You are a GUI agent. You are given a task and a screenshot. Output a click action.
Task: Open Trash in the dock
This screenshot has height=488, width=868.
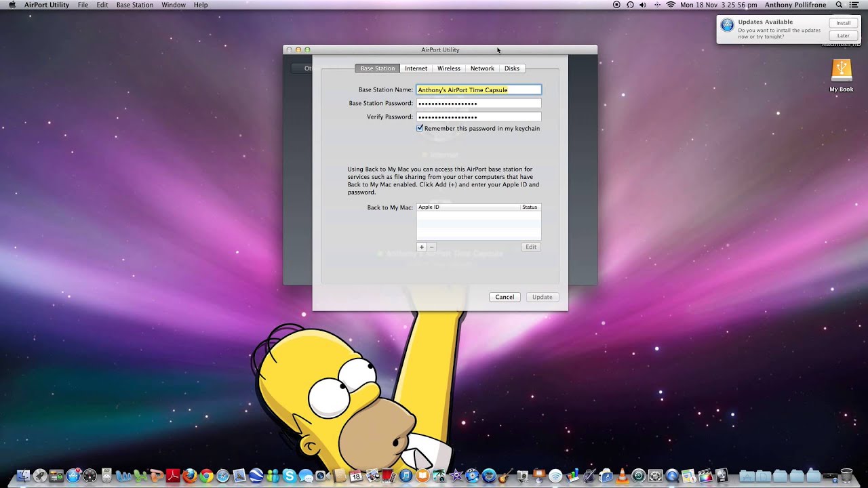[846, 476]
